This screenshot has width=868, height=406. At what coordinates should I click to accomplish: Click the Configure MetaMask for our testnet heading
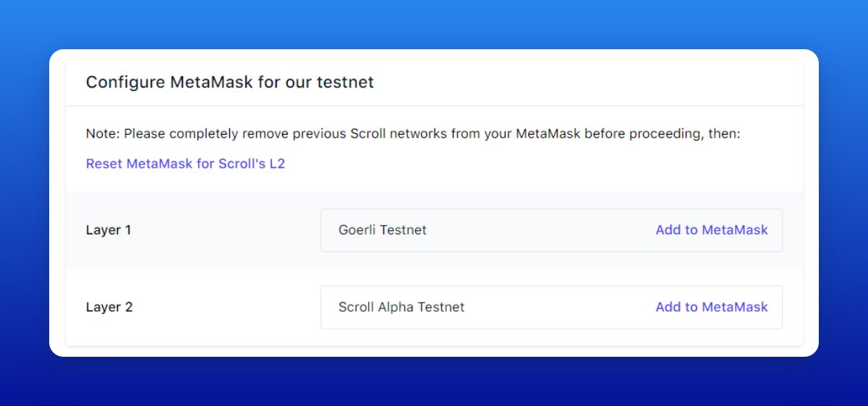point(230,83)
